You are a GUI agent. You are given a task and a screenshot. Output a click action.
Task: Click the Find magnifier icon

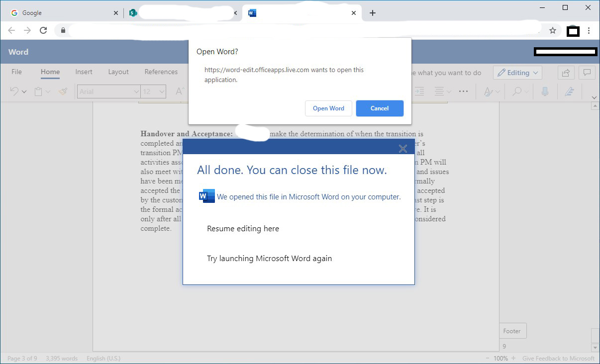click(517, 91)
